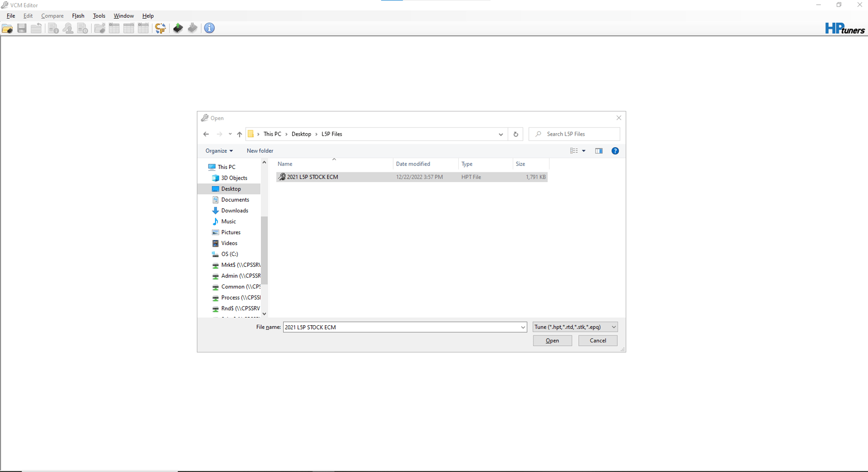This screenshot has width=868, height=472.
Task: Open the Tools menu
Action: pyautogui.click(x=99, y=16)
